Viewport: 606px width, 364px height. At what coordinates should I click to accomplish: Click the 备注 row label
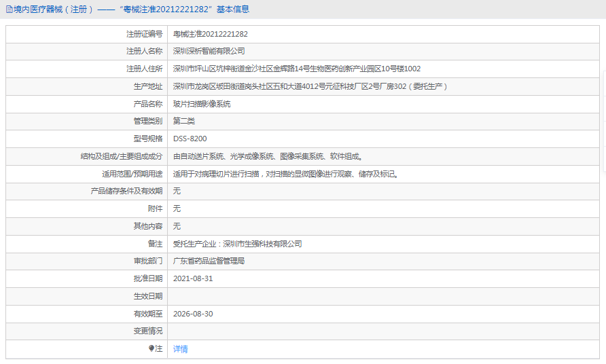click(x=156, y=244)
